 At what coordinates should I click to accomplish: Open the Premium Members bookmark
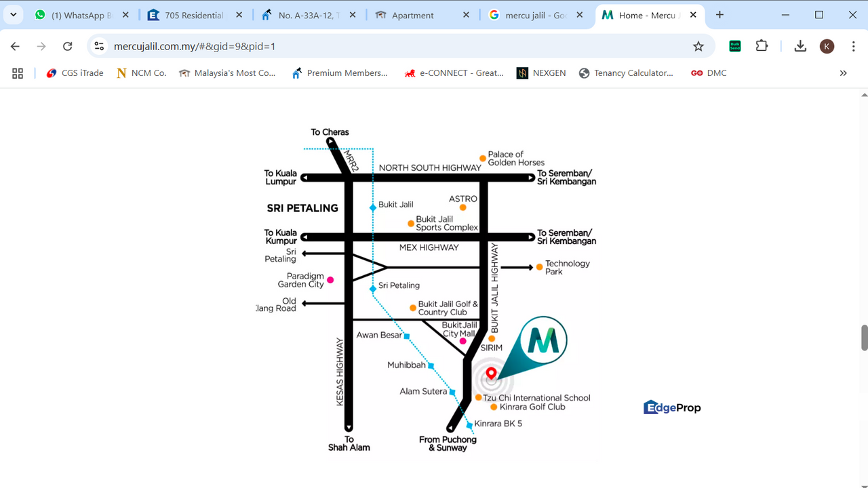(339, 73)
